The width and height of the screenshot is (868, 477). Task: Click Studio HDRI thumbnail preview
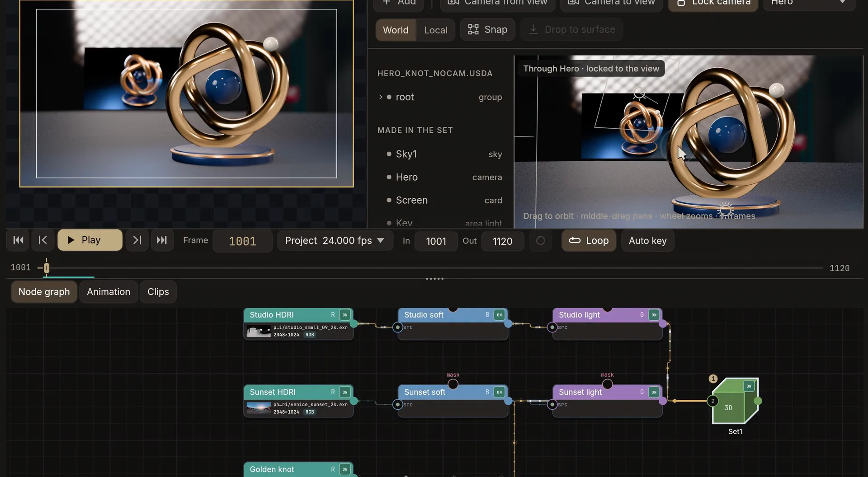(259, 331)
